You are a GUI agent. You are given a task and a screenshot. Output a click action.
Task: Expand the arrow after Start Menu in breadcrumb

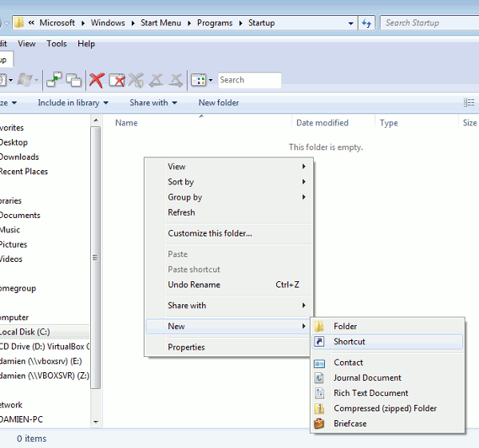(x=189, y=23)
